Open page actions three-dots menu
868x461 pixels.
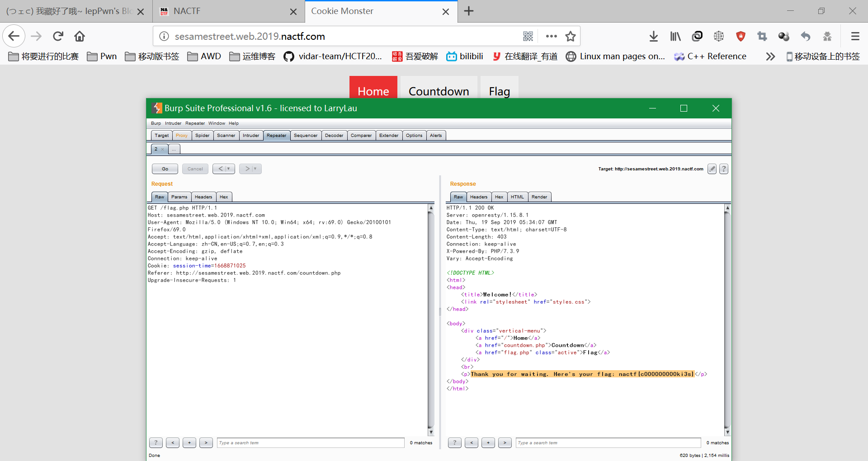[x=551, y=36]
